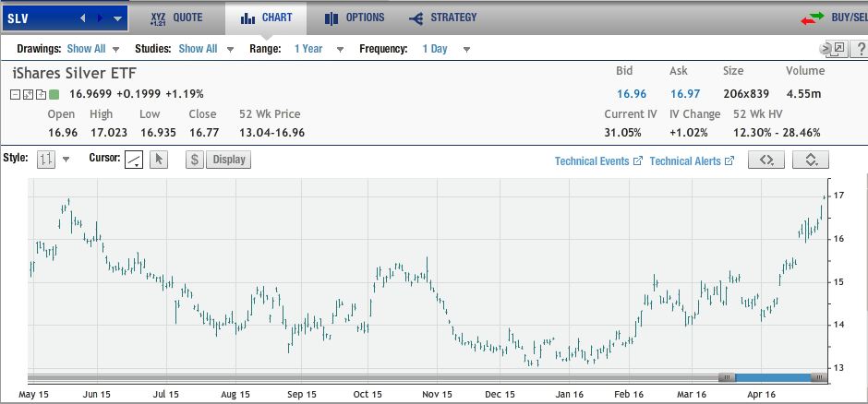This screenshot has width=868, height=404.
Task: Click the dollar sign price button
Action: tap(194, 160)
